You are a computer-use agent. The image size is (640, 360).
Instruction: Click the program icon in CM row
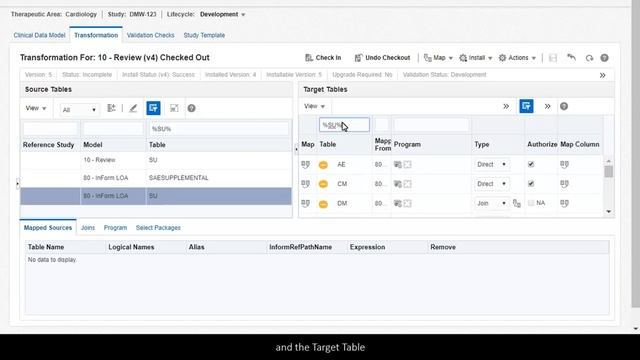pos(398,184)
